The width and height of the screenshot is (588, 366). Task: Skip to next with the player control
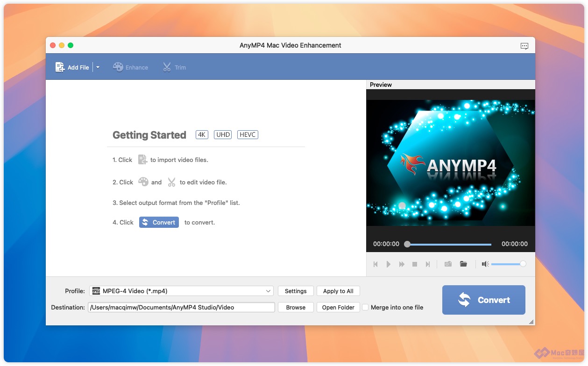pos(427,264)
